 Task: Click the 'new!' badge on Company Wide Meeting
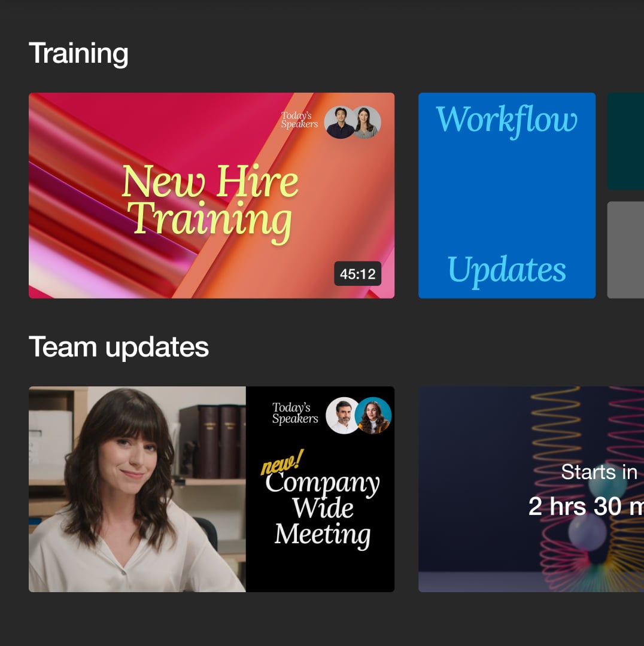[282, 462]
